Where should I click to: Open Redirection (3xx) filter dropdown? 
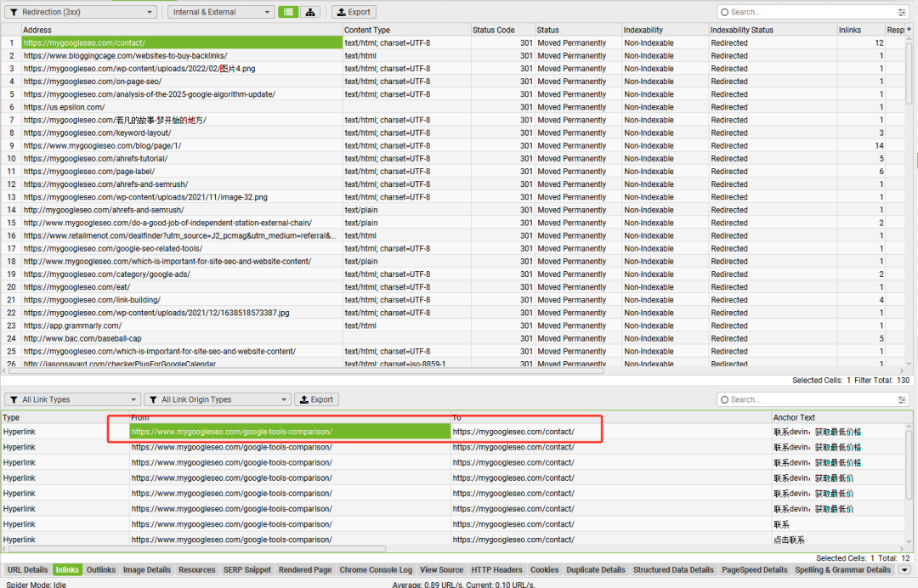tap(81, 12)
